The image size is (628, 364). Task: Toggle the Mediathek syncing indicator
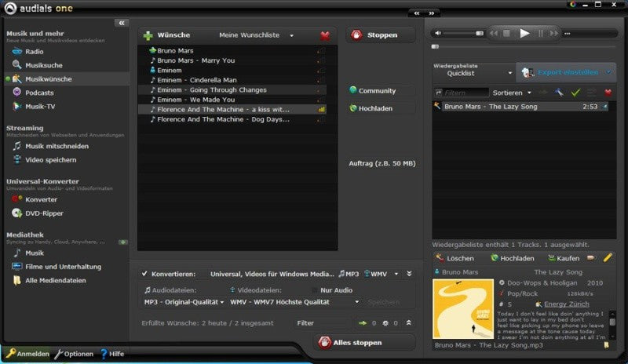(123, 242)
